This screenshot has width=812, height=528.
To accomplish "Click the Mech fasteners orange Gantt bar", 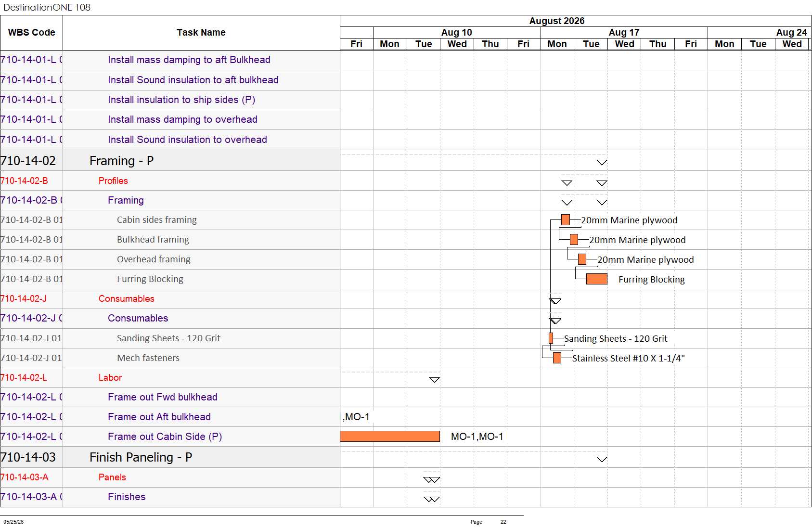I will pyautogui.click(x=557, y=358).
